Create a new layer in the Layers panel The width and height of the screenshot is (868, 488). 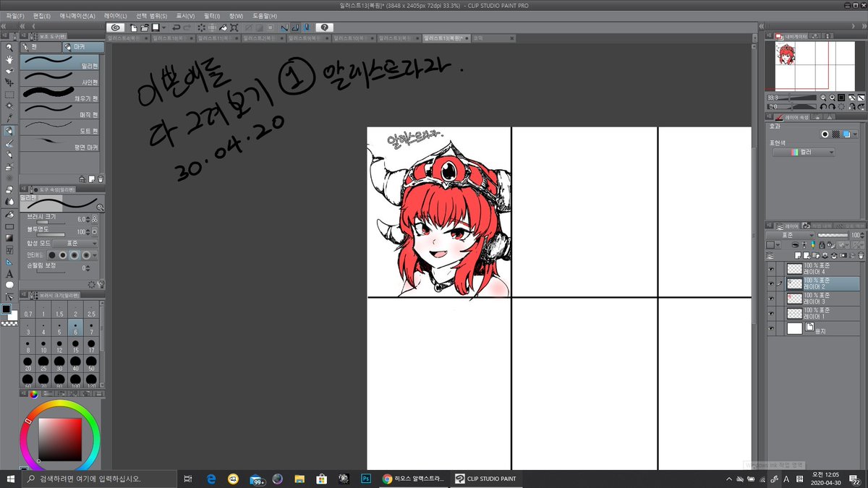coord(798,256)
